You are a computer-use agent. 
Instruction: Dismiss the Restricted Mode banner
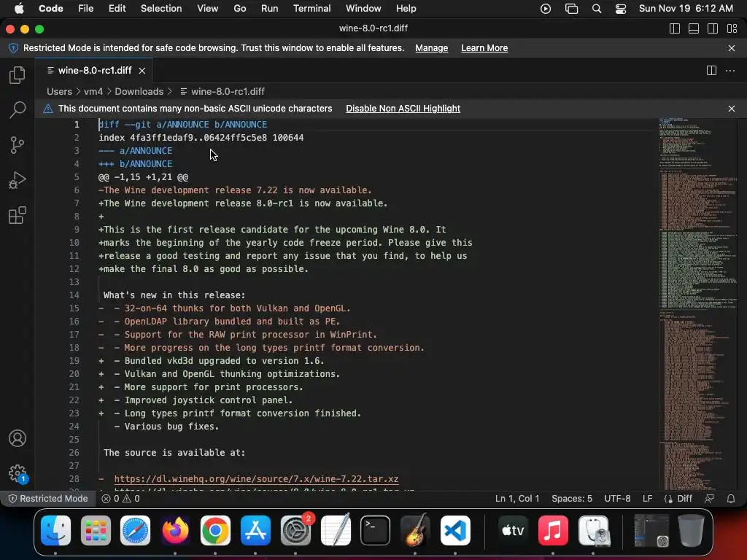coord(731,48)
